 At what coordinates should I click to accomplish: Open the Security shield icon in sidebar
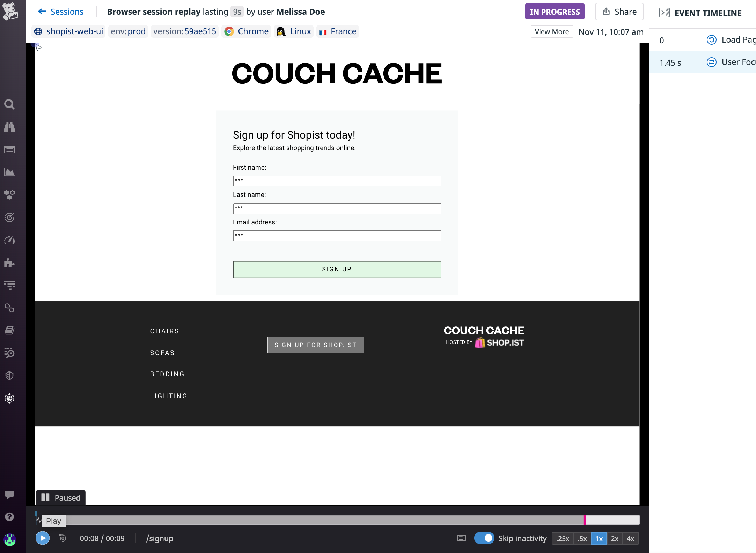(x=9, y=376)
